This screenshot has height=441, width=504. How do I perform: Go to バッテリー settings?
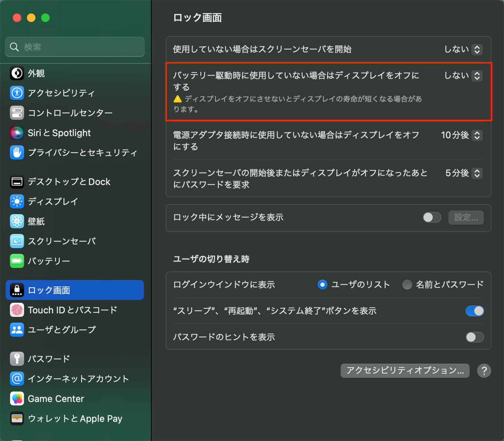tap(75, 261)
